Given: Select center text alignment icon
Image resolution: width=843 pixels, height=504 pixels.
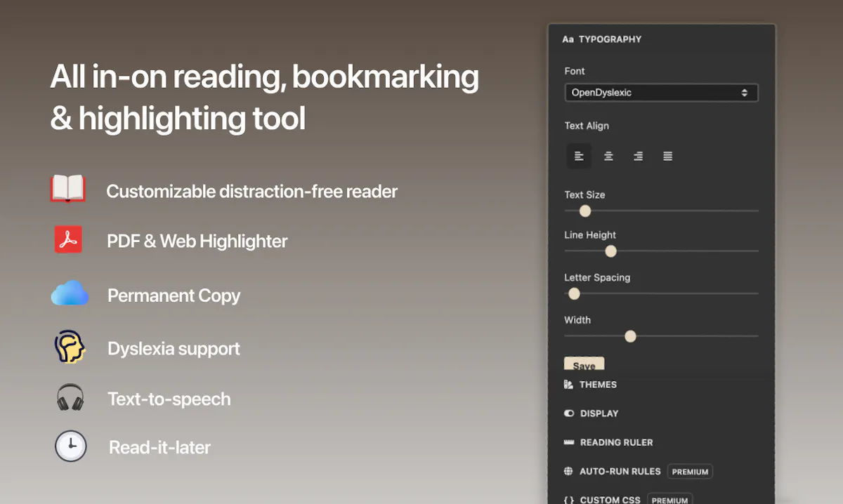Looking at the screenshot, I should click(608, 156).
